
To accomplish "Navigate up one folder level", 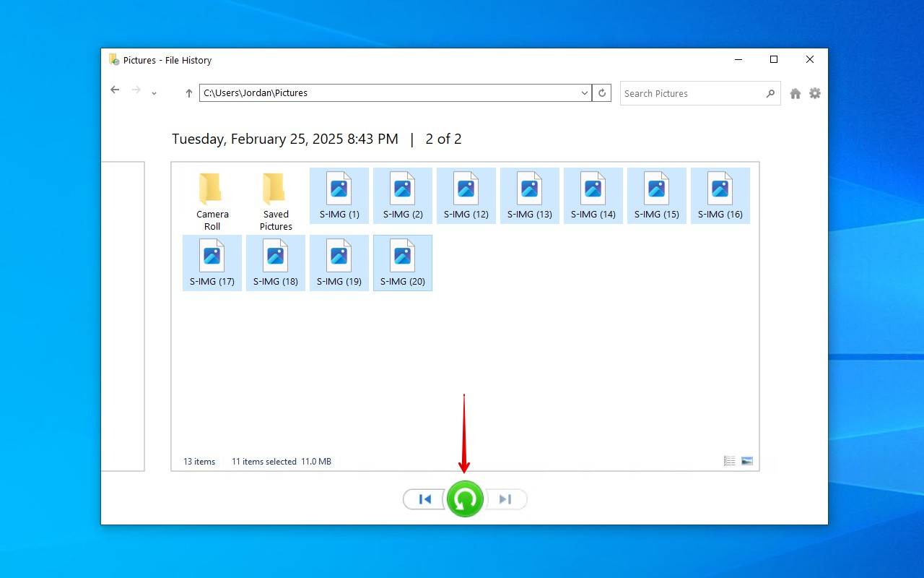I will click(188, 92).
